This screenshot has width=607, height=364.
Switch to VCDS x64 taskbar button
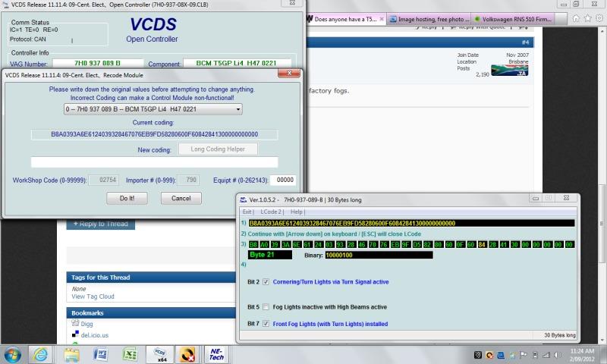coord(160,354)
